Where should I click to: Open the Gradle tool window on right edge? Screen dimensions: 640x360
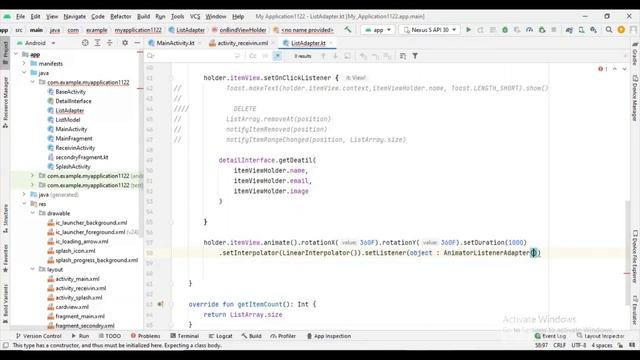click(x=635, y=53)
